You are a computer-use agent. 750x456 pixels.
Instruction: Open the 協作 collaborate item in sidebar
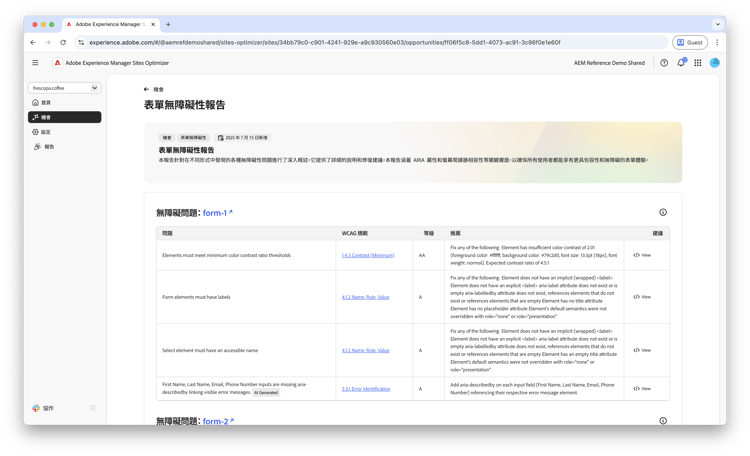tap(44, 408)
